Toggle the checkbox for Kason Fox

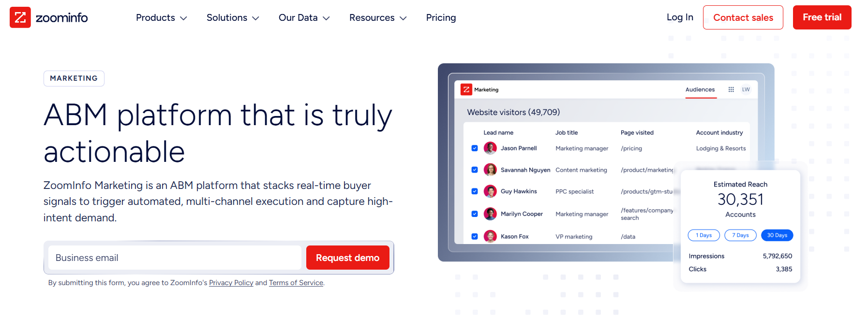click(x=475, y=236)
